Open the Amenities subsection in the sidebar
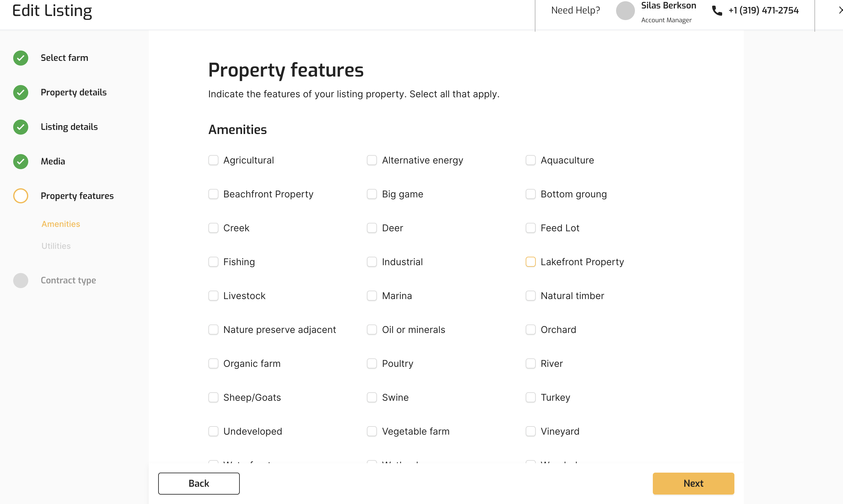 [61, 224]
